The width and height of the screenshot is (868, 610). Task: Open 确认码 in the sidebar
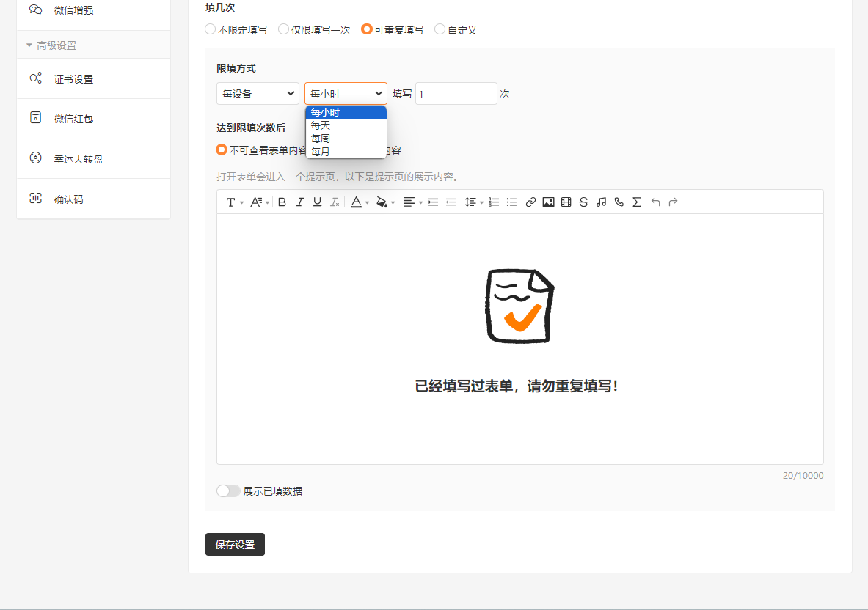coord(94,199)
